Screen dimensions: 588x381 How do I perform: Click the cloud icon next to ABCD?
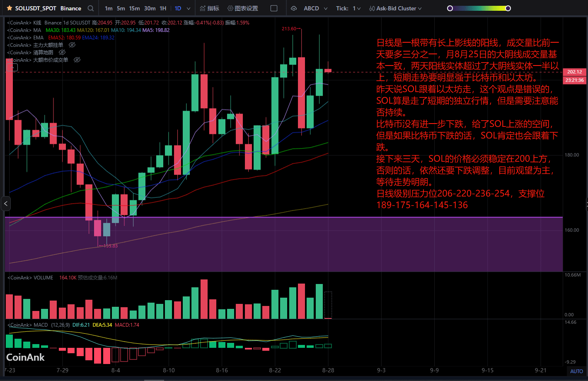click(x=294, y=8)
